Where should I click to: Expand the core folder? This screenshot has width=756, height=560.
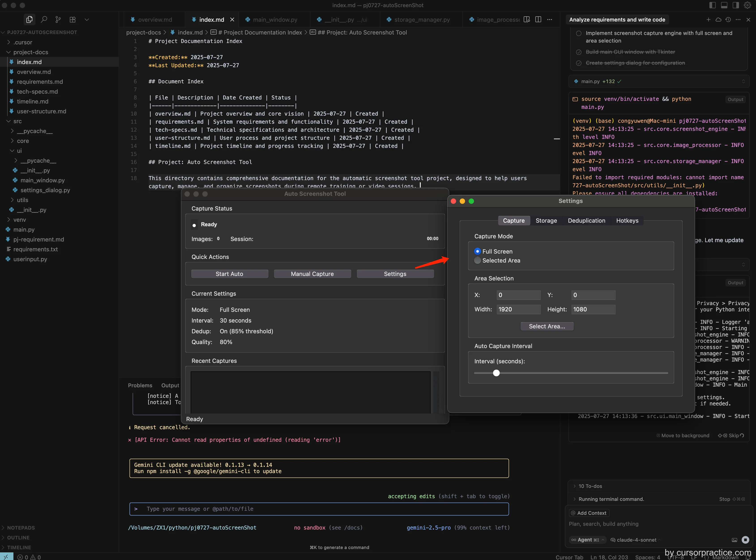pyautogui.click(x=23, y=141)
